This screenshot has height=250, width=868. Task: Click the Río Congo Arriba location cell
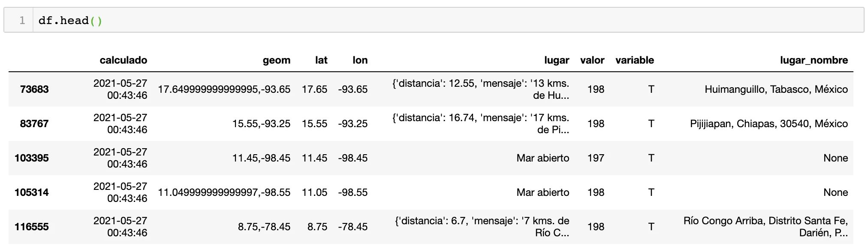click(766, 226)
